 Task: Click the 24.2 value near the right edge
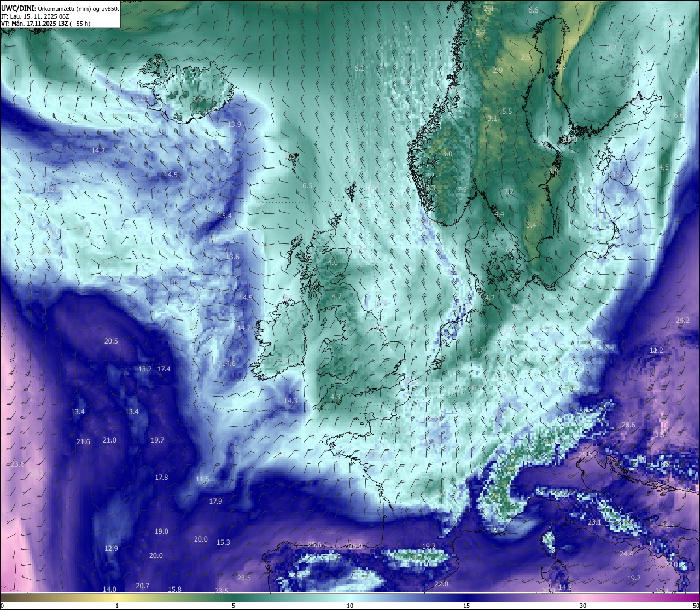682,321
